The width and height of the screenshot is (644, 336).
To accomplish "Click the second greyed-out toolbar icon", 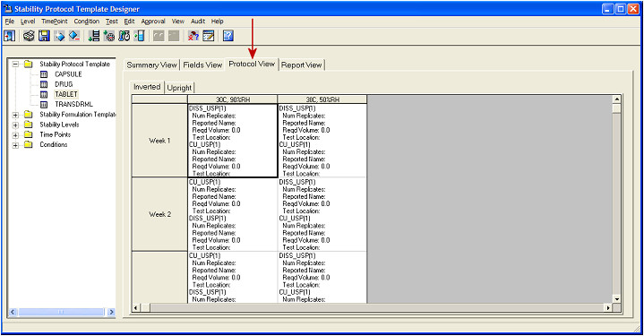I will click(x=174, y=36).
